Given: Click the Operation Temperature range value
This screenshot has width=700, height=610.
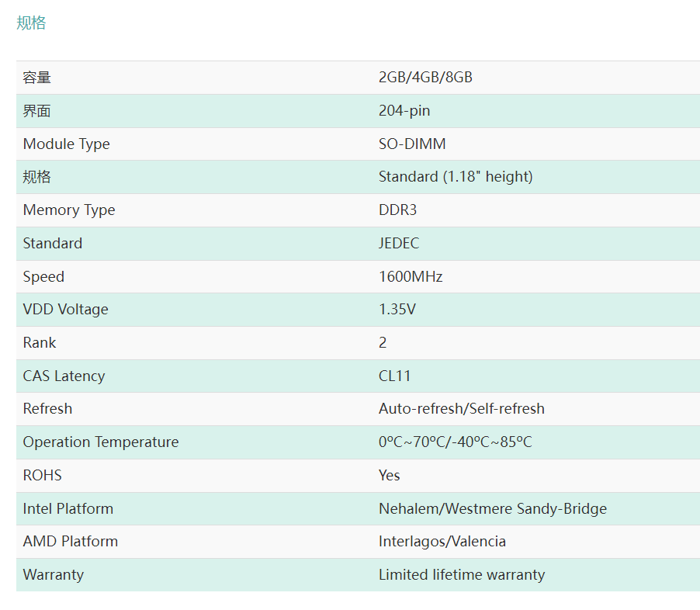Looking at the screenshot, I should [456, 442].
